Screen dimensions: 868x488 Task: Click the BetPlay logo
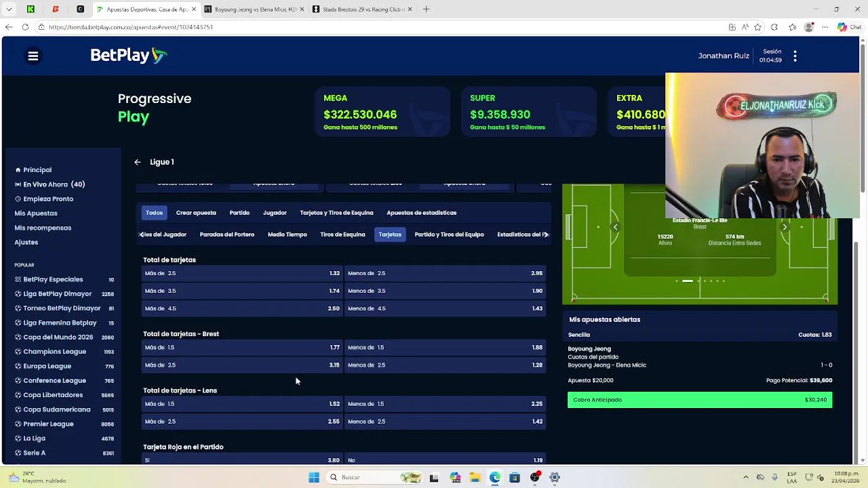point(128,56)
